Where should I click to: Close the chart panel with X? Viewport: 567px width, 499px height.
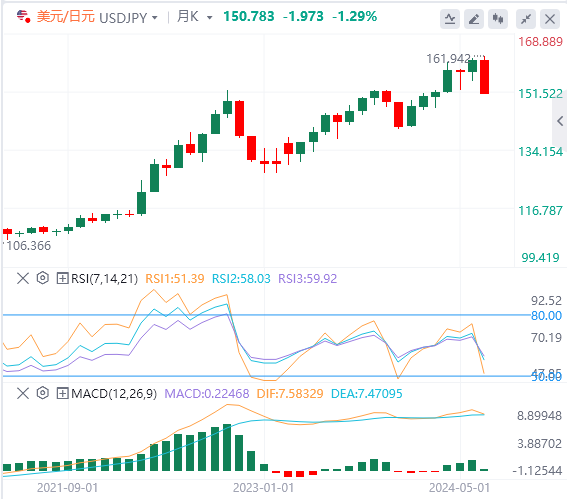click(550, 19)
